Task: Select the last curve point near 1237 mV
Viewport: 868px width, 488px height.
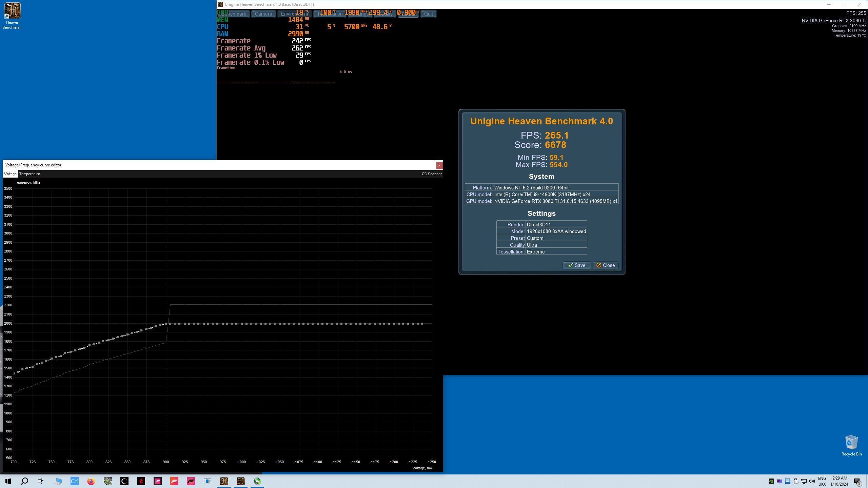Action: pos(422,324)
